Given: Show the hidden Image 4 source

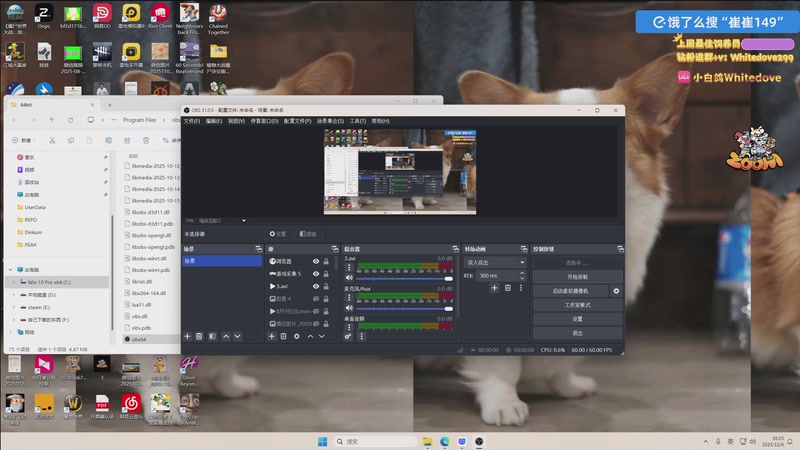Looking at the screenshot, I should click(x=316, y=299).
